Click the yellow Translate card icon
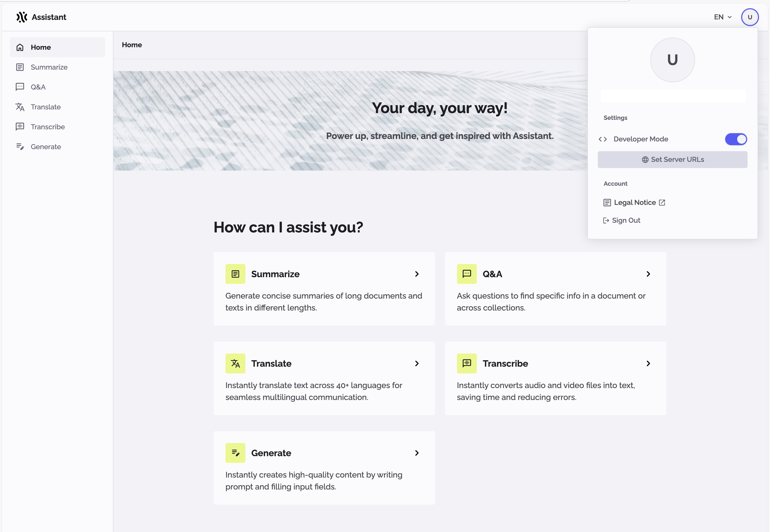This screenshot has width=770, height=532. click(235, 363)
